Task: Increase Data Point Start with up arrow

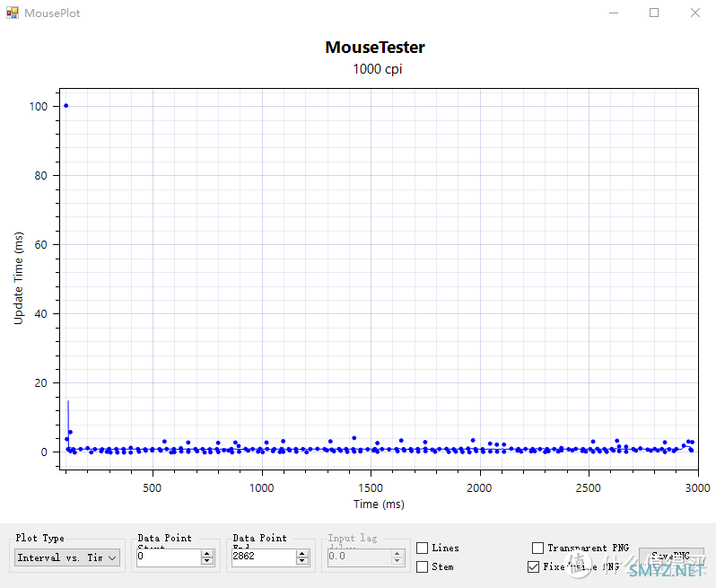Action: coord(208,554)
